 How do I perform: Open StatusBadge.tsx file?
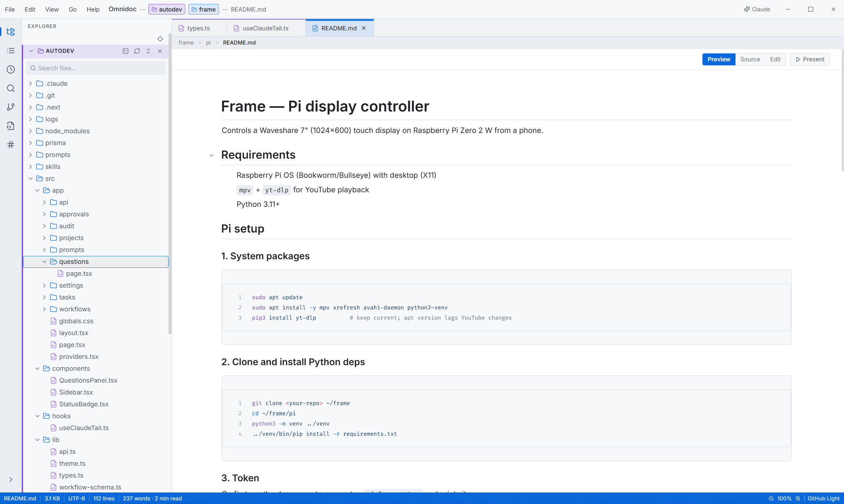[x=96, y=404]
